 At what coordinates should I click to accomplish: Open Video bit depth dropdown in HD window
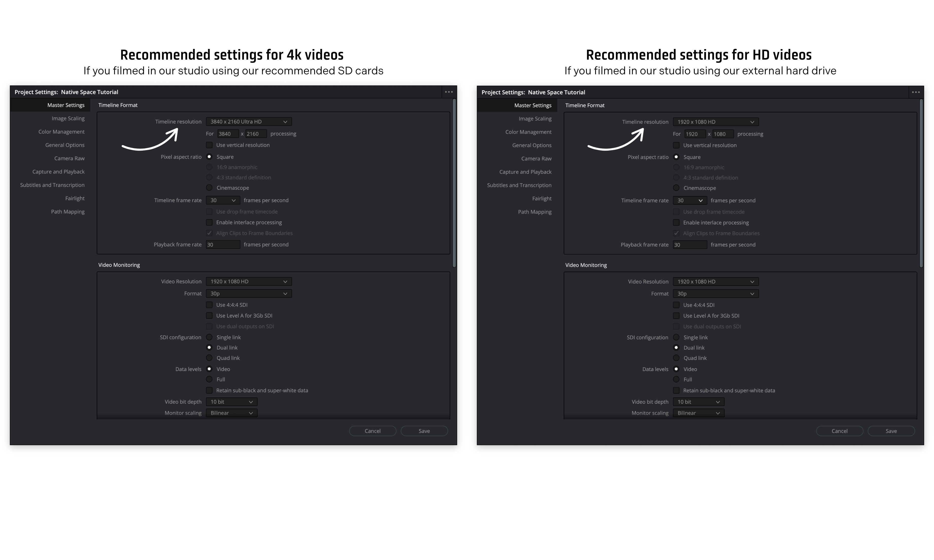pyautogui.click(x=698, y=402)
